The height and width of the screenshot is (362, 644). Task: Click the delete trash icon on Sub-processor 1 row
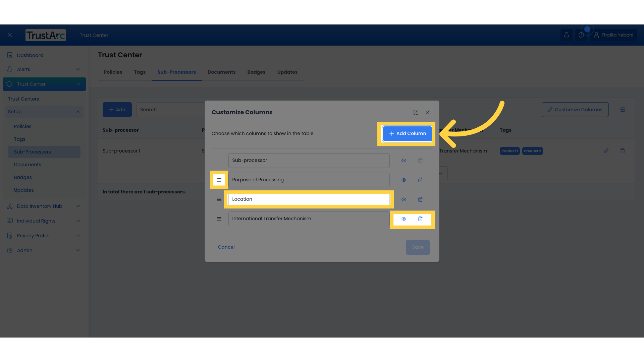tap(623, 151)
